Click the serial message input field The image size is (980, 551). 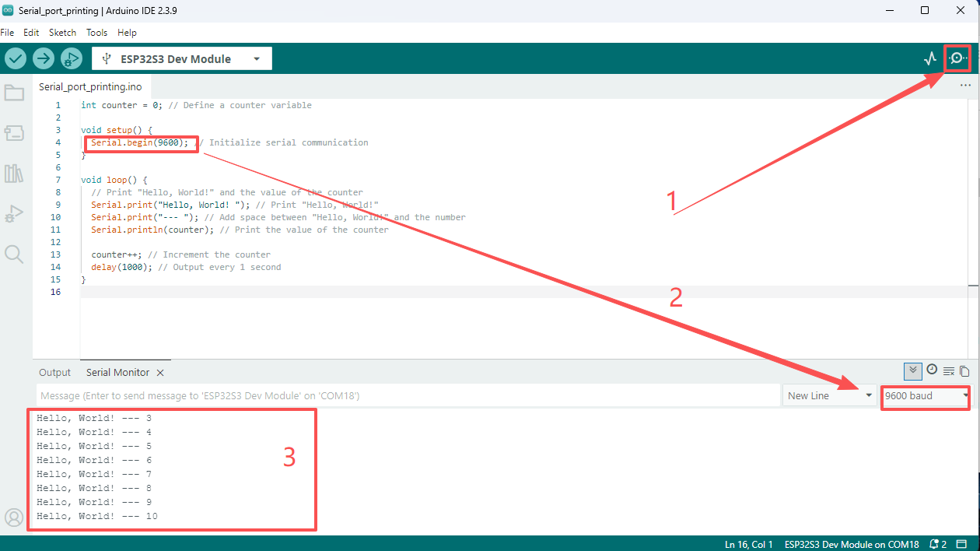tap(408, 395)
